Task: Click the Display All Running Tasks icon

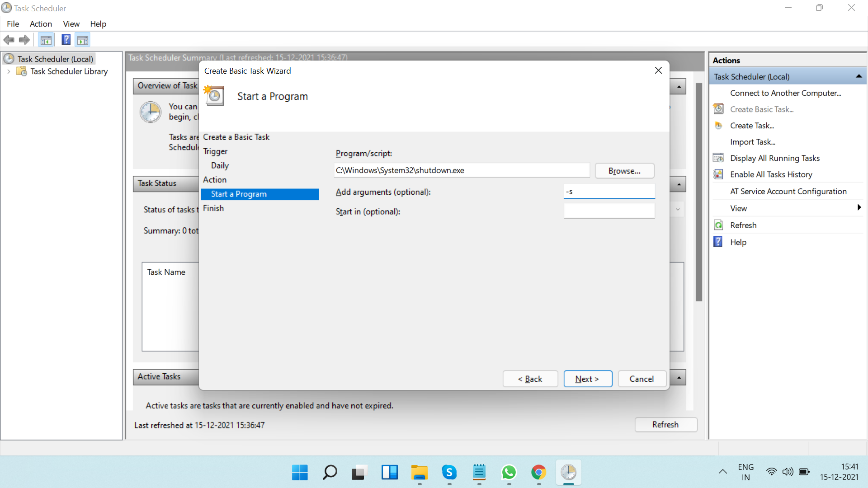Action: 718,158
